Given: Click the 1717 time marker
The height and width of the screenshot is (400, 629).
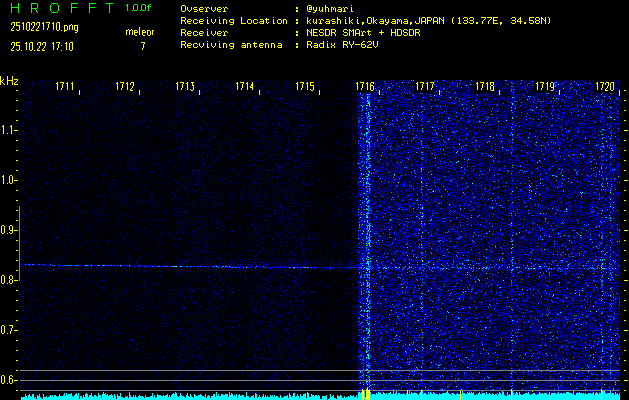Looking at the screenshot, I should tap(425, 86).
